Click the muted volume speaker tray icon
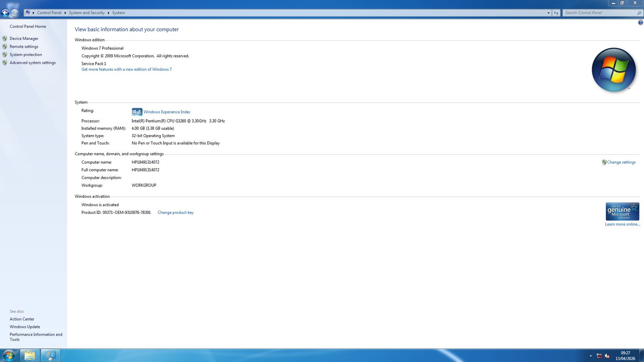The image size is (644, 362). [607, 356]
